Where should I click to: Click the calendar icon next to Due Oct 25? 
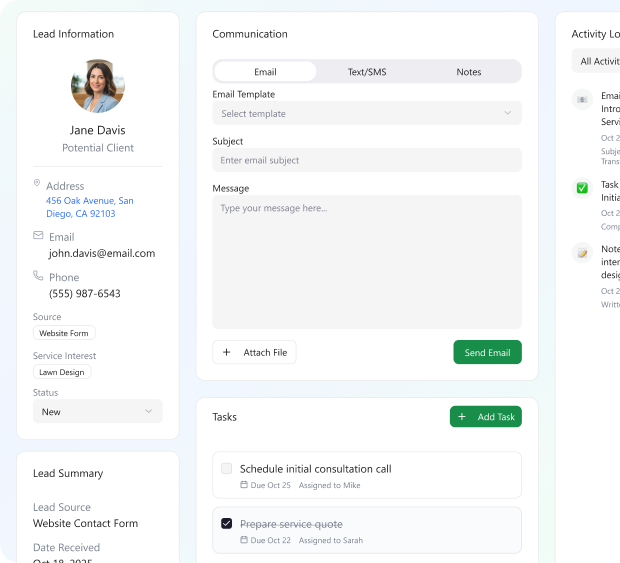pos(244,485)
